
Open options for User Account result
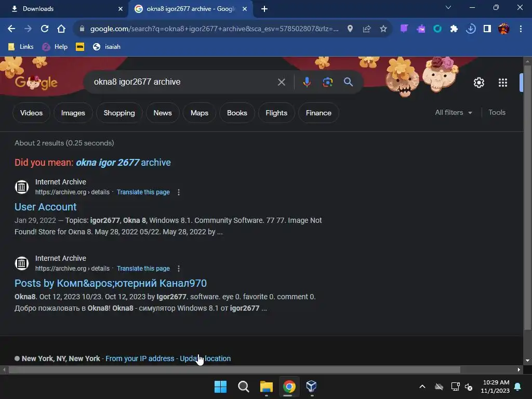[x=179, y=192]
